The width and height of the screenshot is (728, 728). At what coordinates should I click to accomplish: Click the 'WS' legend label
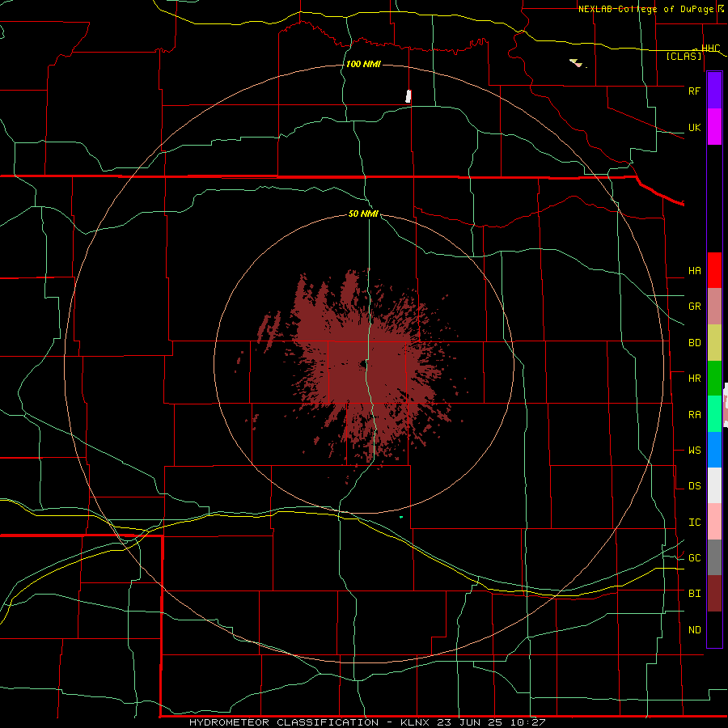click(694, 451)
